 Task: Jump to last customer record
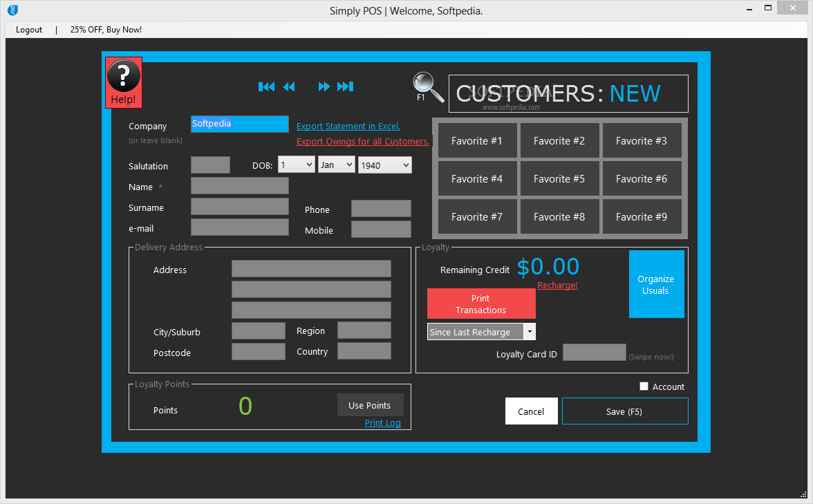(x=346, y=86)
